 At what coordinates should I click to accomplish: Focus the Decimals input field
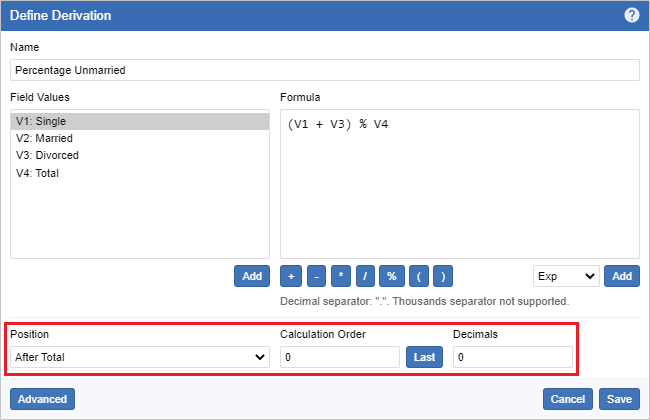(x=513, y=357)
